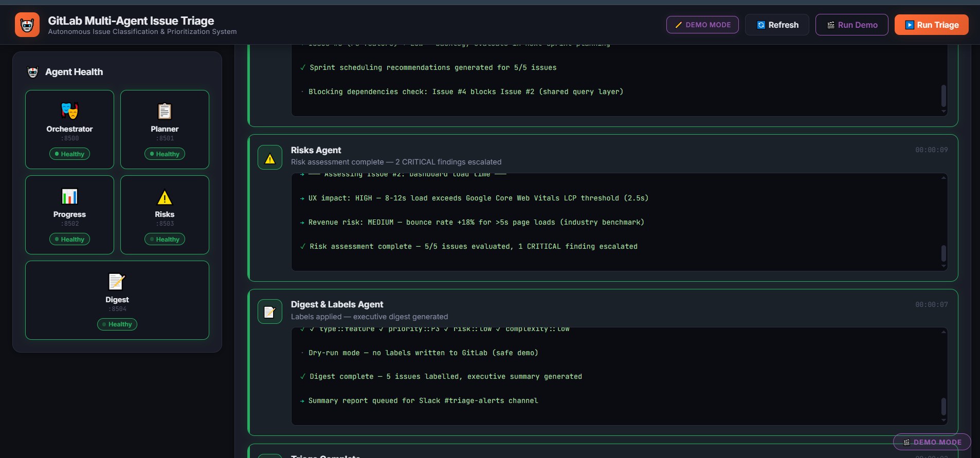Launch Run Triage
The height and width of the screenshot is (458, 980).
point(931,25)
